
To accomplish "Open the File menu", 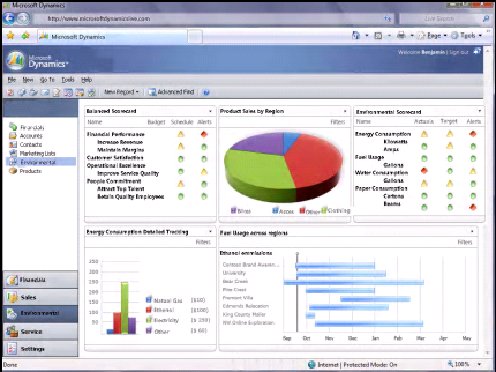I will click(12, 80).
